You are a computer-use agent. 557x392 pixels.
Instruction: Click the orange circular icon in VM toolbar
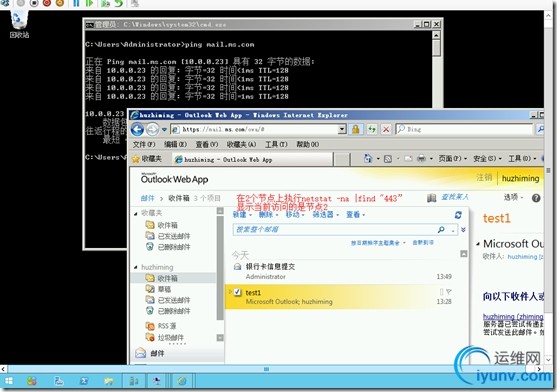[x=60, y=3]
